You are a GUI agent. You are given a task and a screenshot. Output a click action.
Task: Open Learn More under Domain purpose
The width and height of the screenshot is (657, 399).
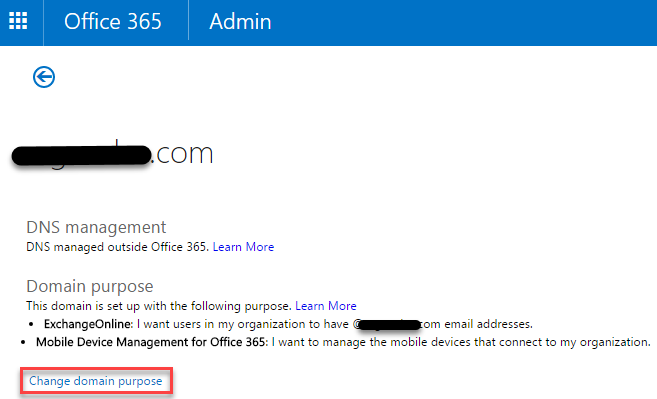pos(326,306)
